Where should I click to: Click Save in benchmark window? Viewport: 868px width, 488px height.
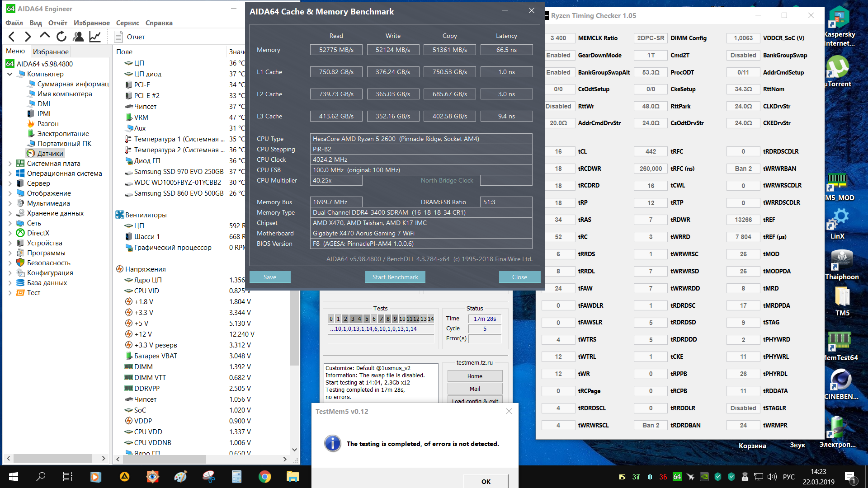pos(270,277)
